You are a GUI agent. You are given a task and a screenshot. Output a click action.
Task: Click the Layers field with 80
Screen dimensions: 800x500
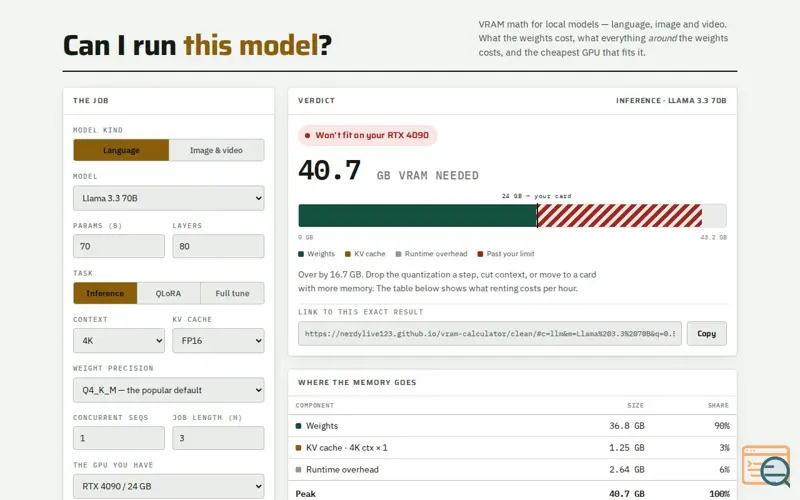pos(218,246)
